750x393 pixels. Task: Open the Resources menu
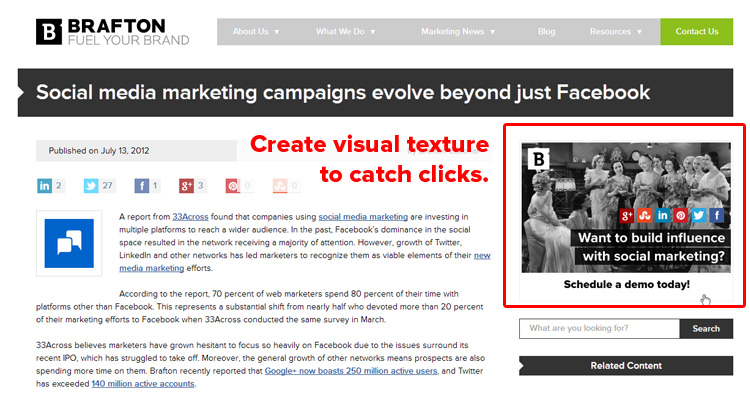(x=610, y=32)
